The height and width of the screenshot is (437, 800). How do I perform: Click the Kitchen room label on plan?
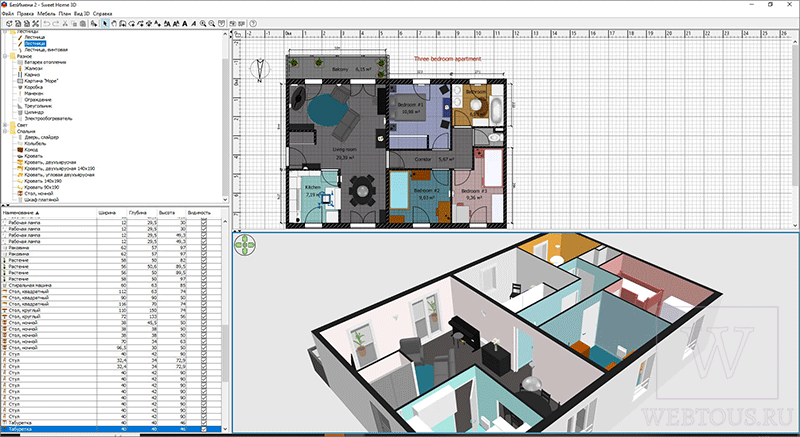pos(313,188)
